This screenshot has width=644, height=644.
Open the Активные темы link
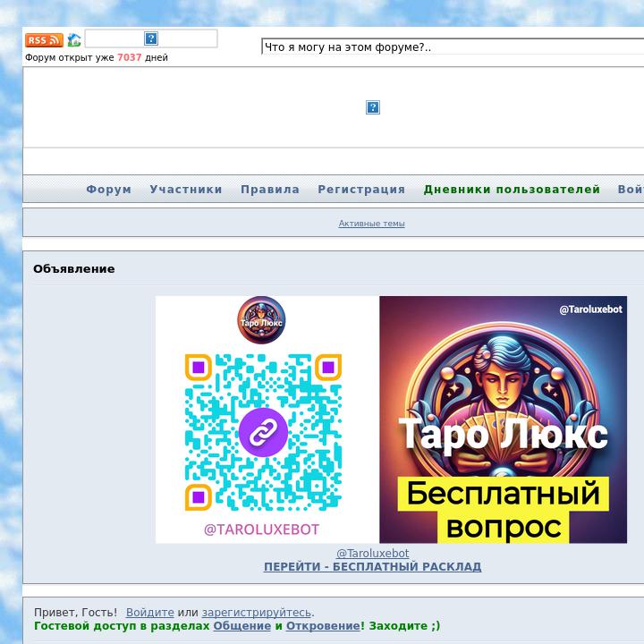pos(372,224)
